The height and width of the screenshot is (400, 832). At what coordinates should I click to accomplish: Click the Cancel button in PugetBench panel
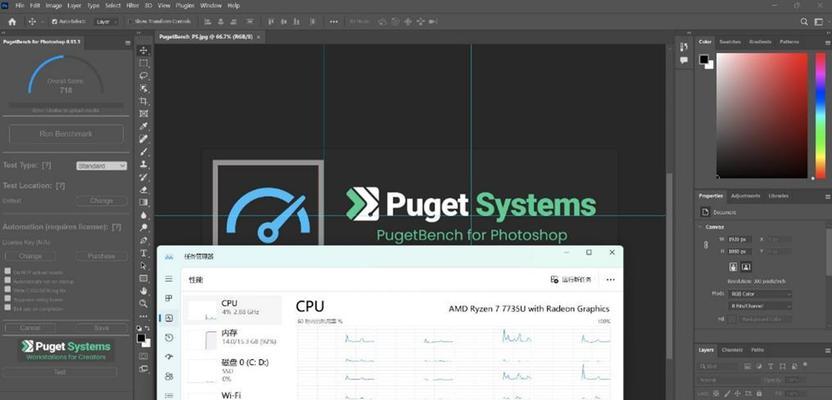click(30, 328)
